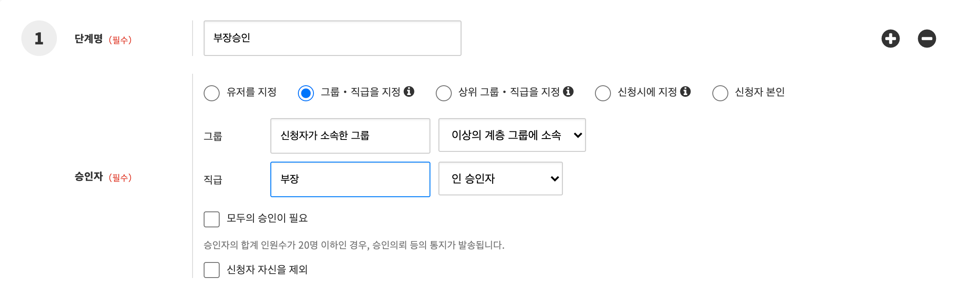Viewport: 980px width, 294px height.
Task: Choose 상위 그룹・직급을 지정 radio button
Action: pos(444,93)
